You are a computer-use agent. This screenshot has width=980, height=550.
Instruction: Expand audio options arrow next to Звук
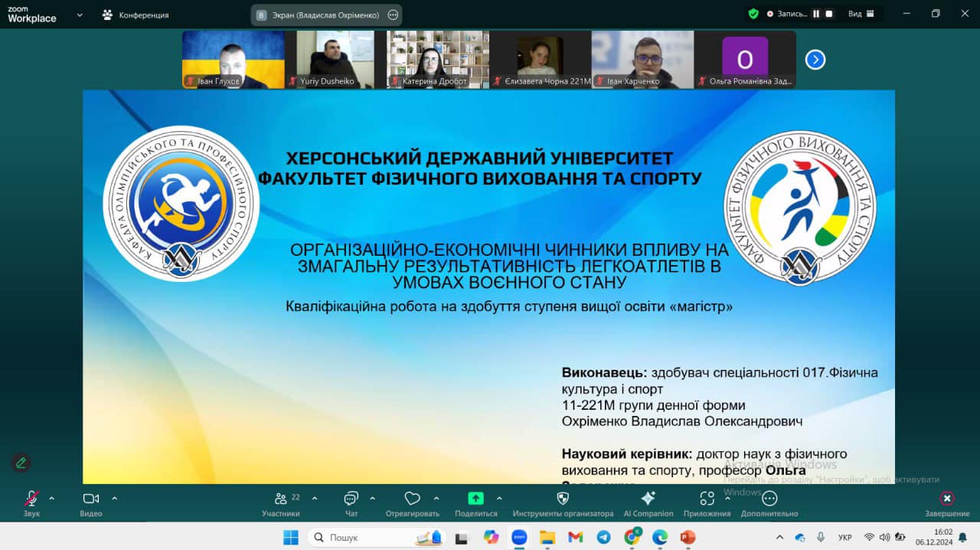(x=51, y=498)
